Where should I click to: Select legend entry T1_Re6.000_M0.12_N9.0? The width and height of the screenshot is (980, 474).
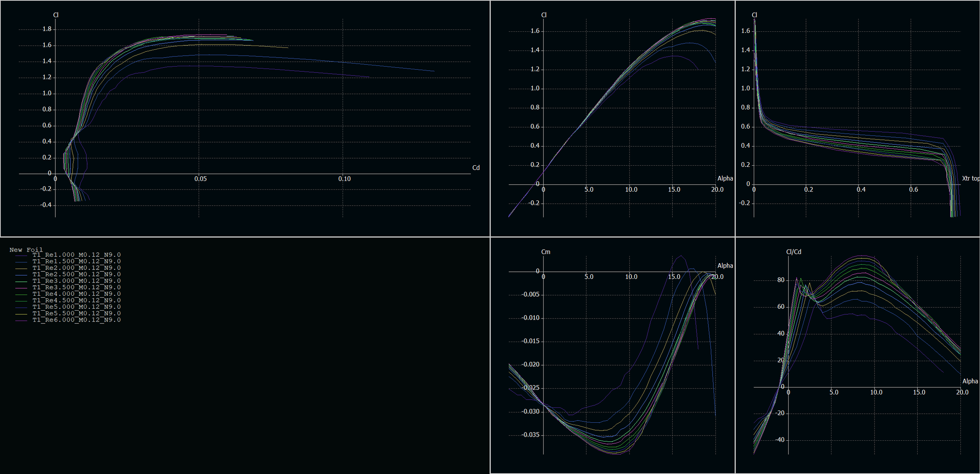click(76, 320)
